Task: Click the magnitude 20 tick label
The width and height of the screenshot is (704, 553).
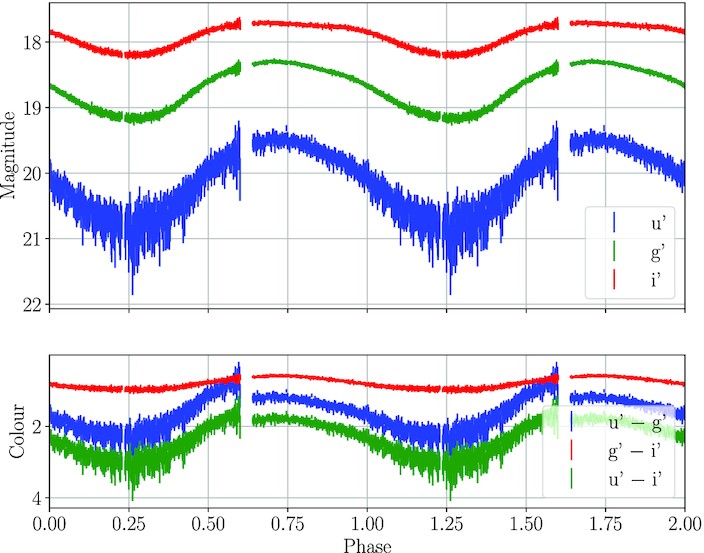Action: click(31, 173)
